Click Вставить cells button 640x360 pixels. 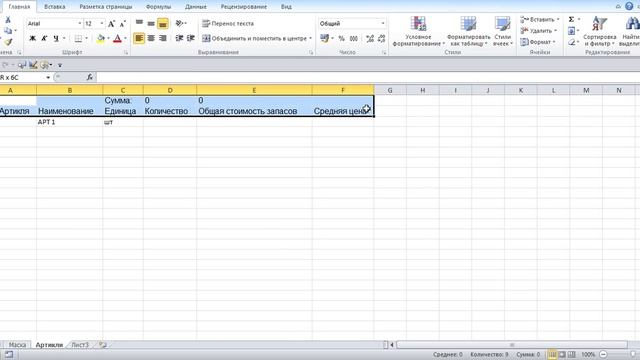540,20
